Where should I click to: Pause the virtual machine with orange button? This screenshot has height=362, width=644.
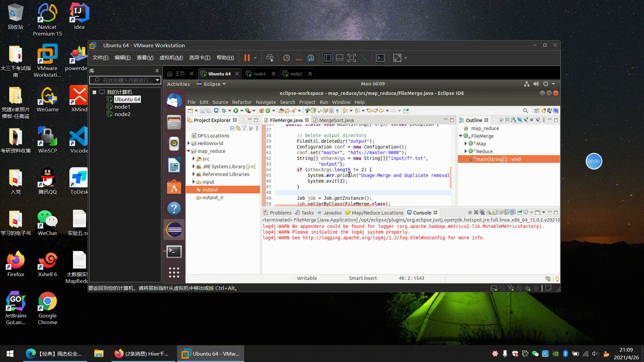coord(247,58)
